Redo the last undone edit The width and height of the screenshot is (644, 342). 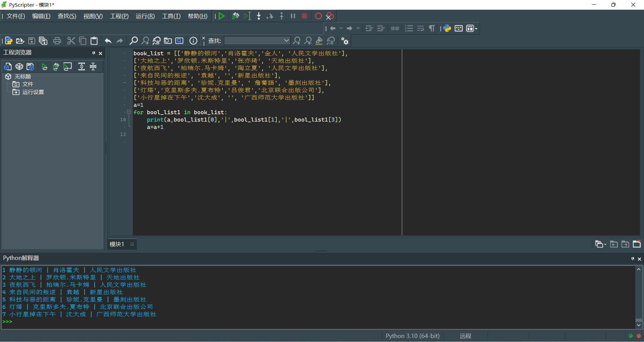[x=119, y=41]
